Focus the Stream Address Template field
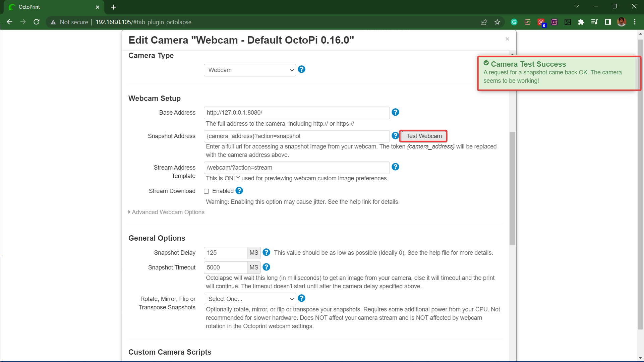The height and width of the screenshot is (362, 644). (297, 168)
